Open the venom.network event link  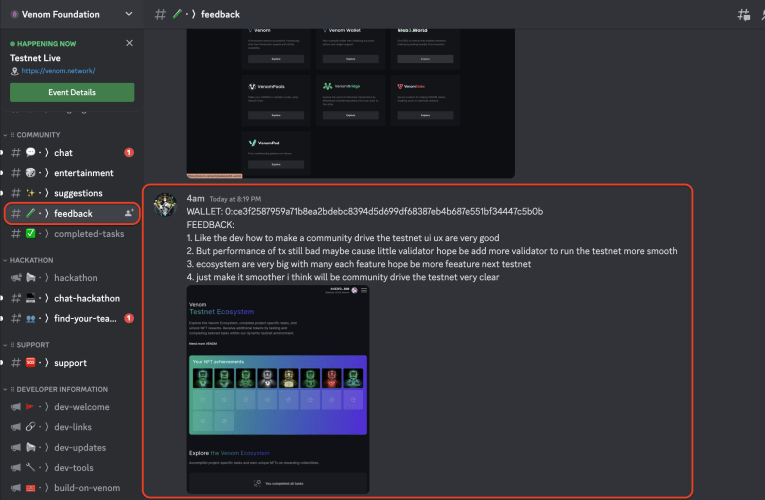tap(58, 71)
